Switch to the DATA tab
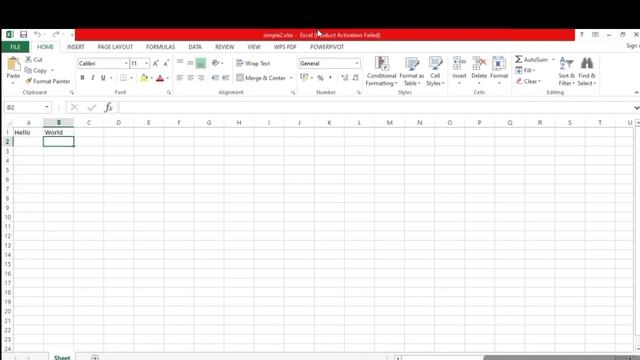The height and width of the screenshot is (360, 640). tap(195, 47)
